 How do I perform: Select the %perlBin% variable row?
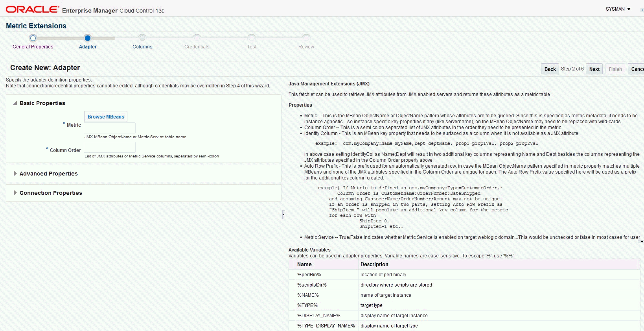pyautogui.click(x=464, y=275)
